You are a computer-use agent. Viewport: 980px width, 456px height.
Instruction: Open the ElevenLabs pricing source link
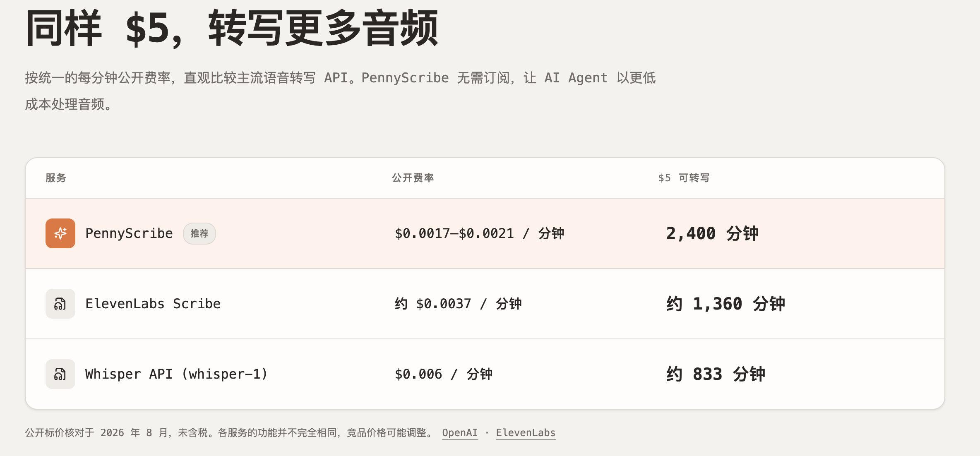click(x=526, y=433)
